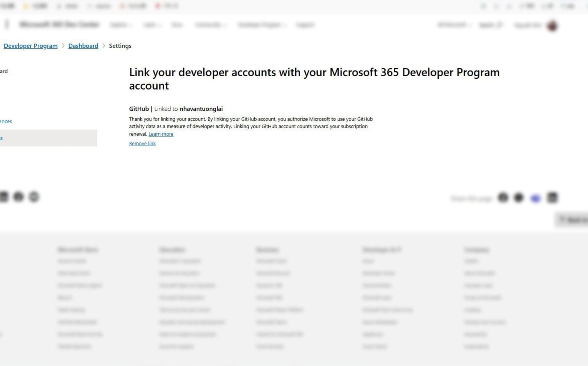
Task: Click Remove link for GitHub
Action: tap(142, 144)
